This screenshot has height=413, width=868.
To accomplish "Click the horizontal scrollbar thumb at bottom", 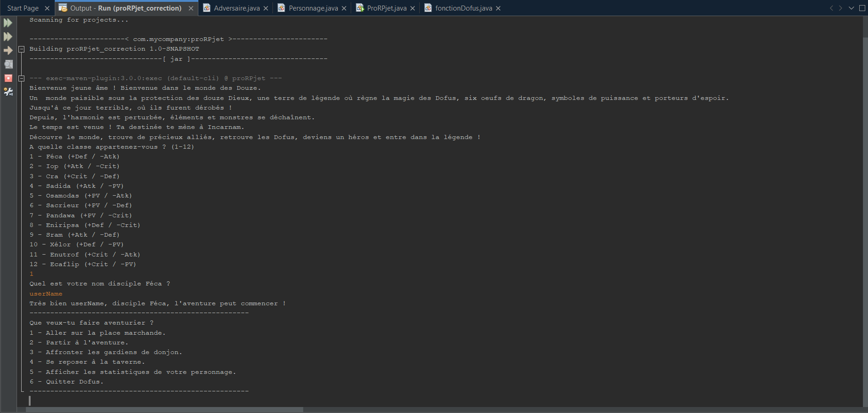I will [x=164, y=409].
